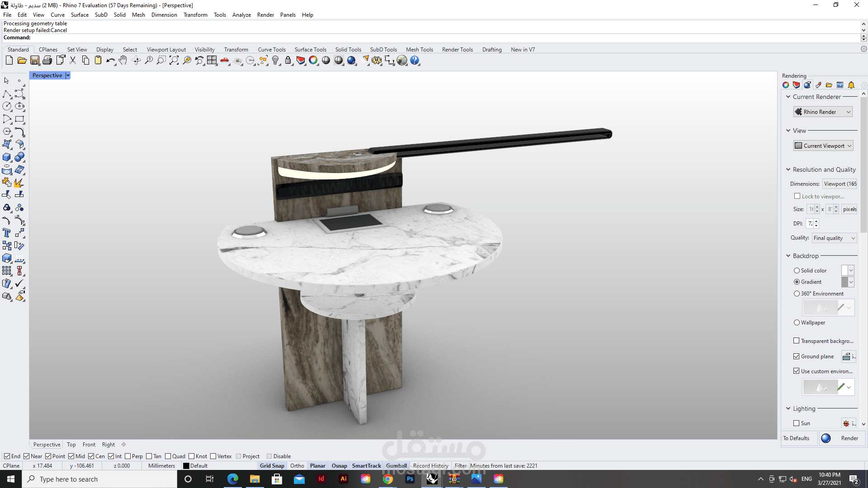Click the light bulb Hide objects icon

click(x=275, y=61)
